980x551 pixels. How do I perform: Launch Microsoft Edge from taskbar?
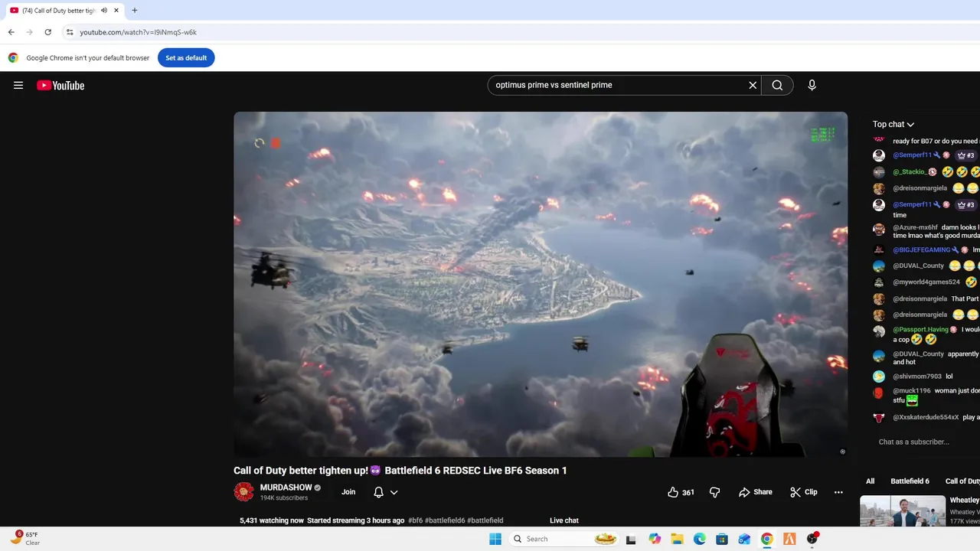[699, 539]
